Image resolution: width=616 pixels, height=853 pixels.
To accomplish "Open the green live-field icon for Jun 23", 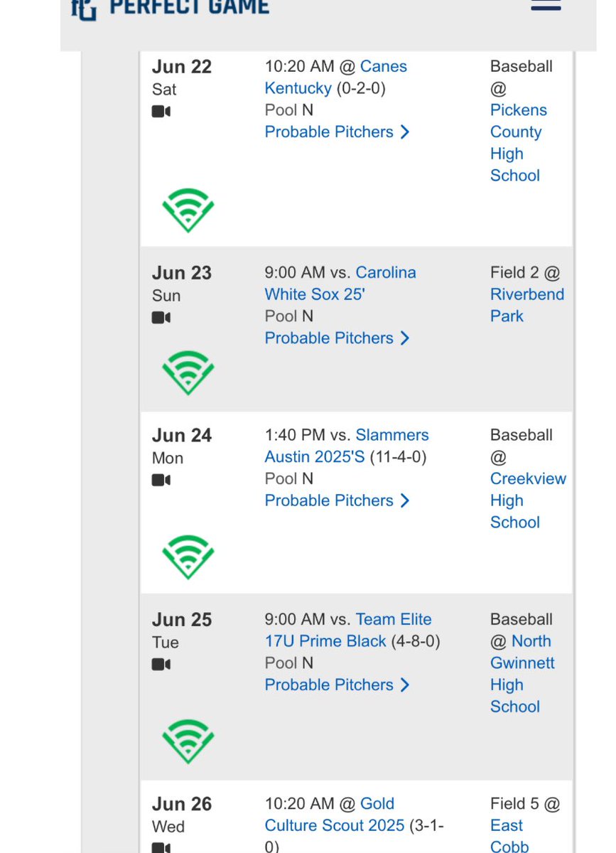I will [x=188, y=373].
